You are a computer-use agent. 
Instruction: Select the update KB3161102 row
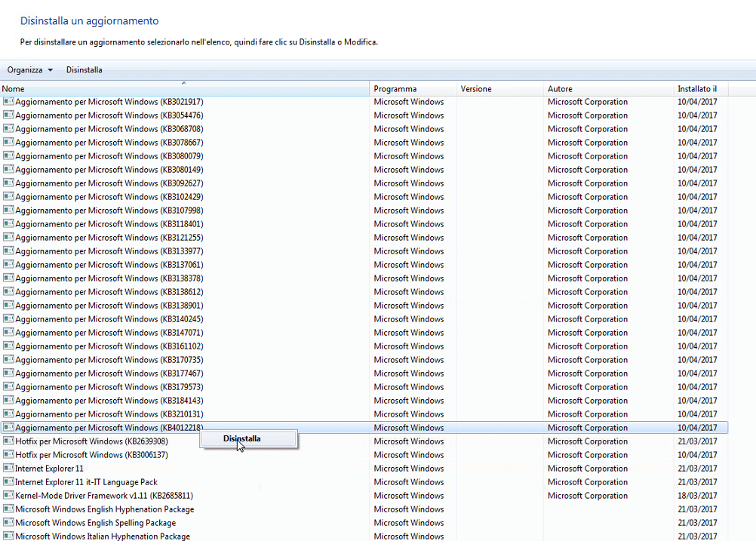(x=364, y=346)
